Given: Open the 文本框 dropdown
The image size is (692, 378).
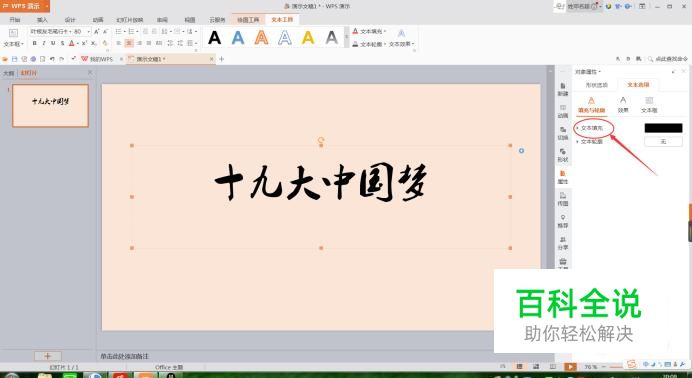Looking at the screenshot, I should [13, 44].
